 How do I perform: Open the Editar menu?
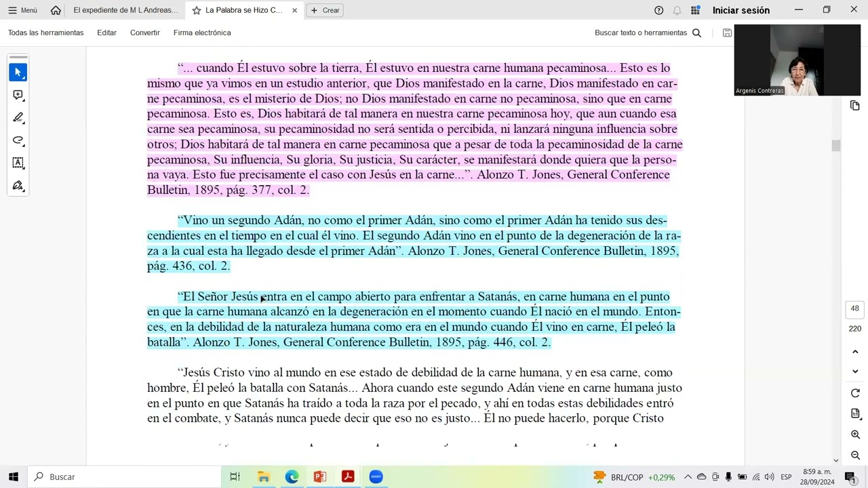pyautogui.click(x=106, y=33)
